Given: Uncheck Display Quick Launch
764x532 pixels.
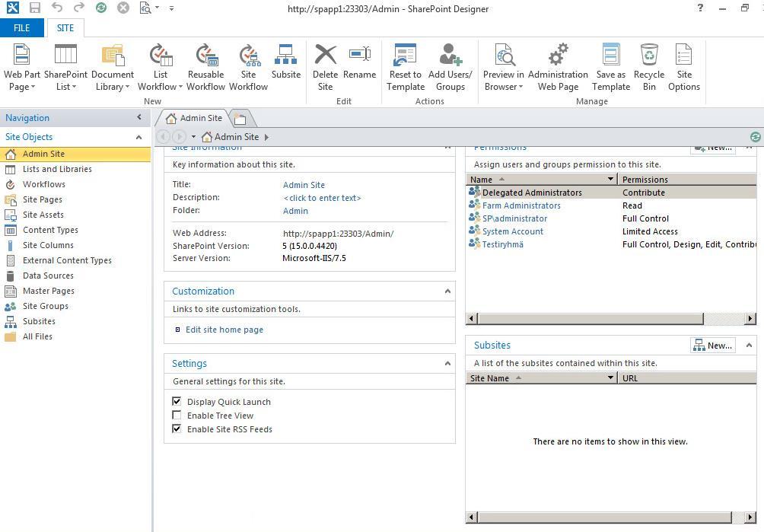Looking at the screenshot, I should tap(177, 401).
